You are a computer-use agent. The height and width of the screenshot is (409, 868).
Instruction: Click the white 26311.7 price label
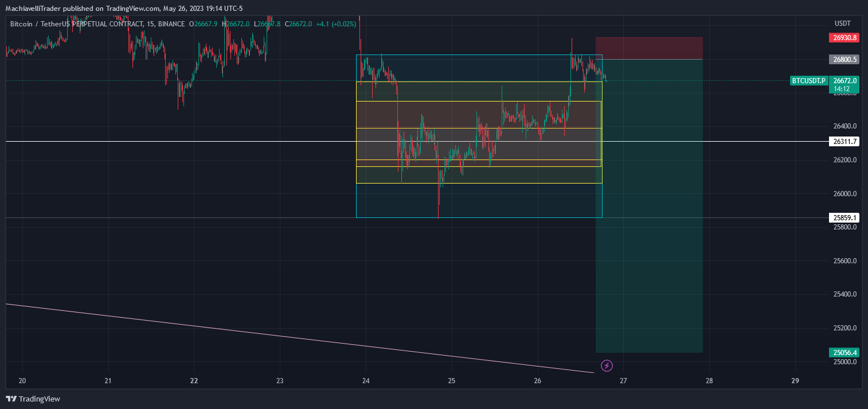point(844,141)
